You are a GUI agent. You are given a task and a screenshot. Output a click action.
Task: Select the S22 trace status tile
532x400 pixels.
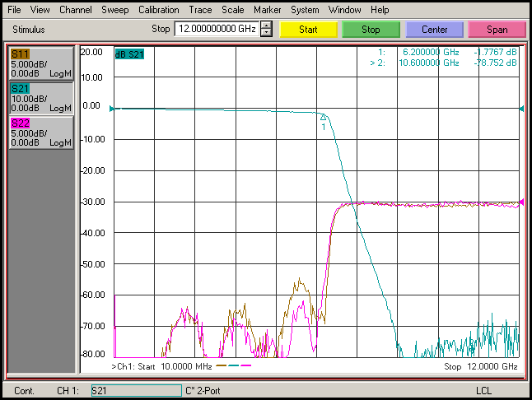[40, 133]
